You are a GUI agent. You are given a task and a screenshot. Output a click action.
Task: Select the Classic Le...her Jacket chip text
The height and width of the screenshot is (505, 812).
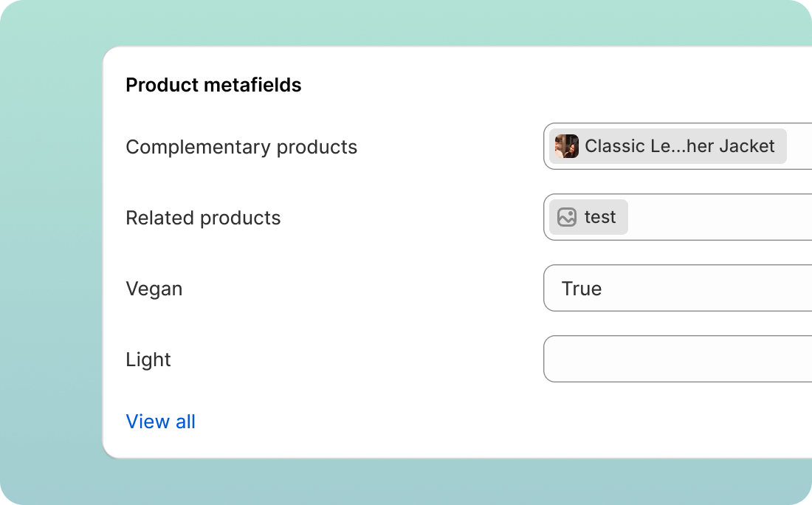pos(679,146)
